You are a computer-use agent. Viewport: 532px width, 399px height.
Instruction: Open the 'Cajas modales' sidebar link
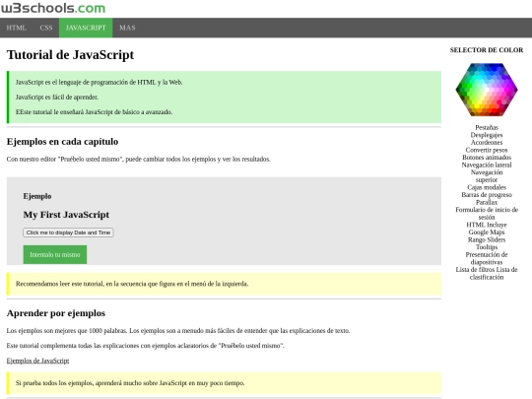(x=487, y=187)
